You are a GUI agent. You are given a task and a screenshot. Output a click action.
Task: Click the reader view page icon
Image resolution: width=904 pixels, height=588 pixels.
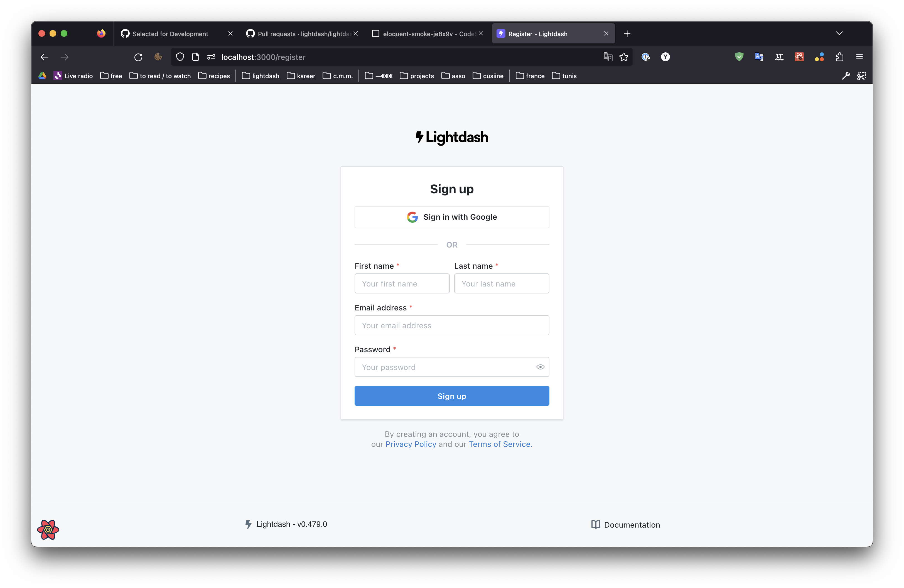coord(196,57)
